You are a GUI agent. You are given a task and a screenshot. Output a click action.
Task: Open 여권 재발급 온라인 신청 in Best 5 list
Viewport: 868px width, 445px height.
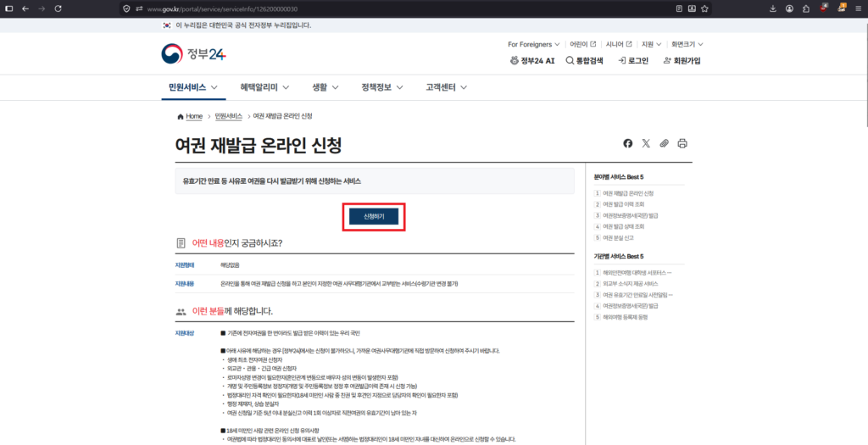(x=628, y=193)
